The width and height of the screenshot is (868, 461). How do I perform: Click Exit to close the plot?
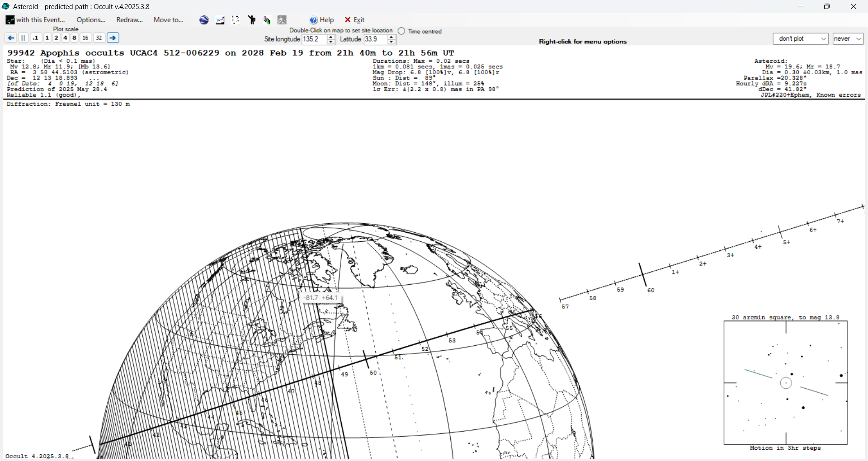click(354, 20)
